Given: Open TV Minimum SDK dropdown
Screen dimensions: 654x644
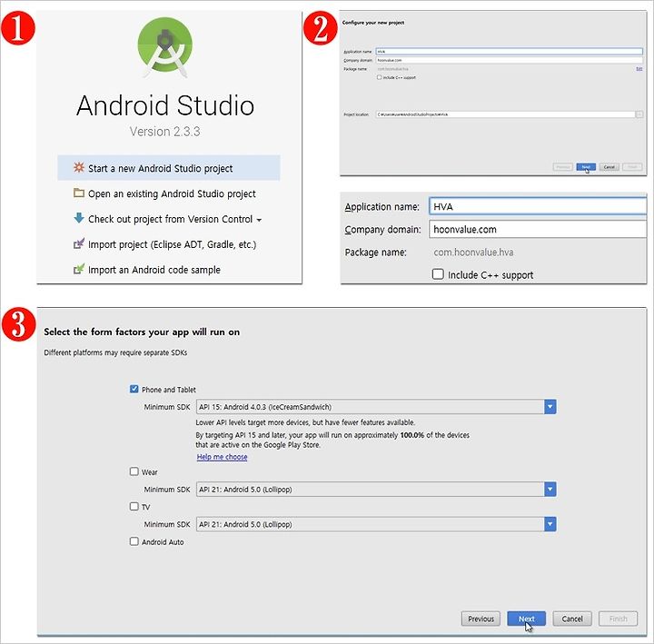Looking at the screenshot, I should (550, 524).
